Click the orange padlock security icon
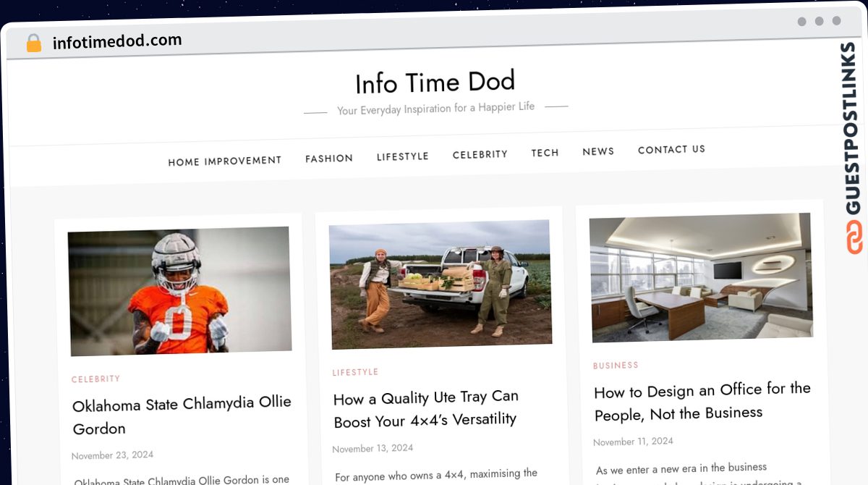The image size is (868, 485). pyautogui.click(x=34, y=43)
